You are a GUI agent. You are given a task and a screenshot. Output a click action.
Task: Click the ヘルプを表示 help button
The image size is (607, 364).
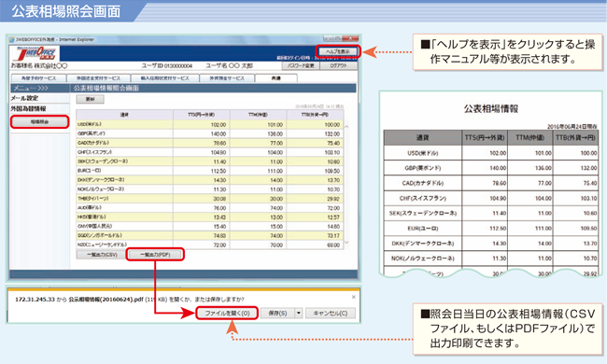338,51
